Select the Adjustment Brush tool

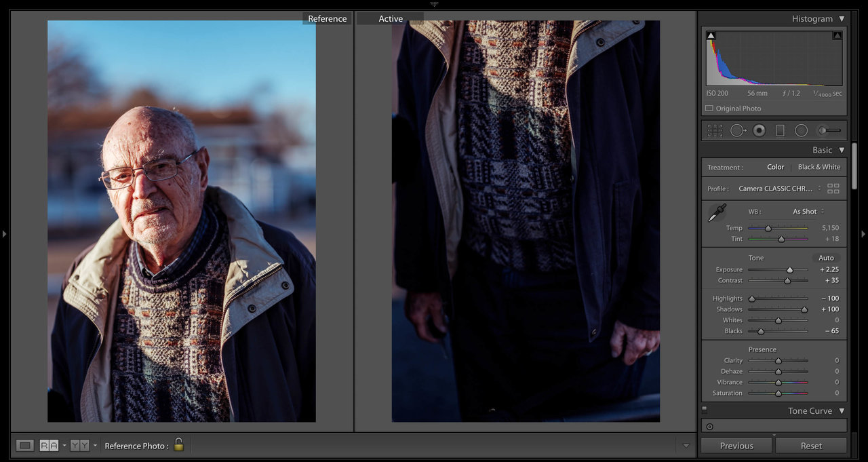coord(829,130)
